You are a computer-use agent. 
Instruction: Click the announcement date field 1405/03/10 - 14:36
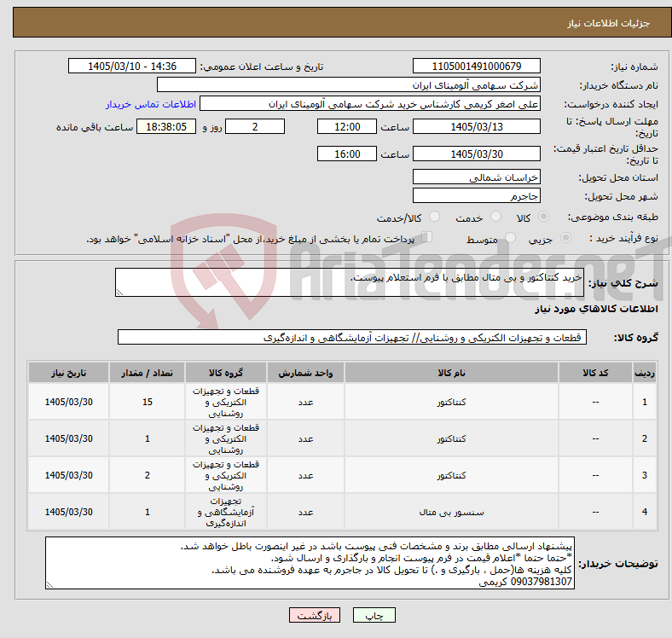pyautogui.click(x=132, y=66)
